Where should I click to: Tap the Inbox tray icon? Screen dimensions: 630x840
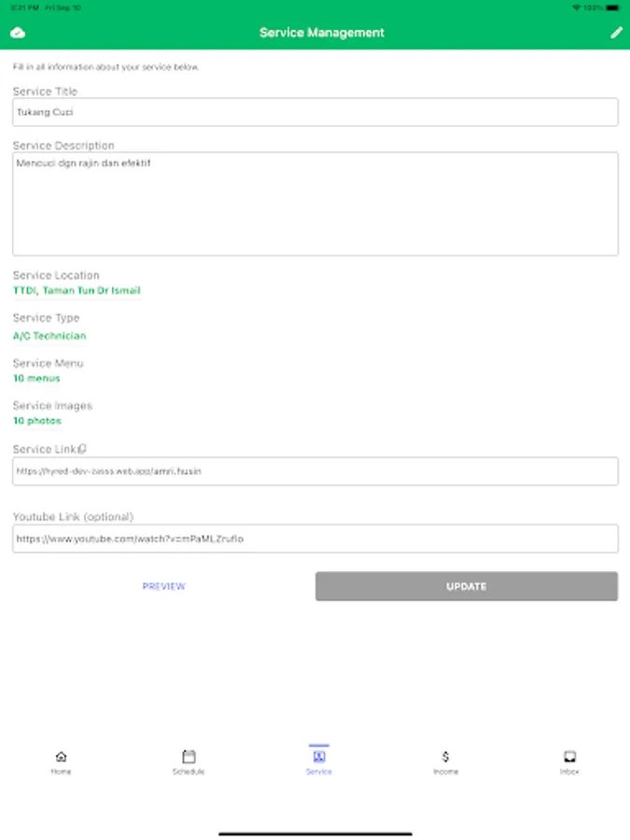coord(569,756)
